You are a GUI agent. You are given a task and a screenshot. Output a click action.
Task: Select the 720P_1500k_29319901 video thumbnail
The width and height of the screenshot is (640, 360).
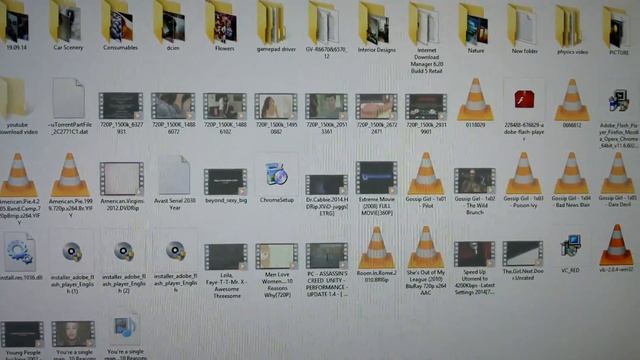click(x=426, y=107)
